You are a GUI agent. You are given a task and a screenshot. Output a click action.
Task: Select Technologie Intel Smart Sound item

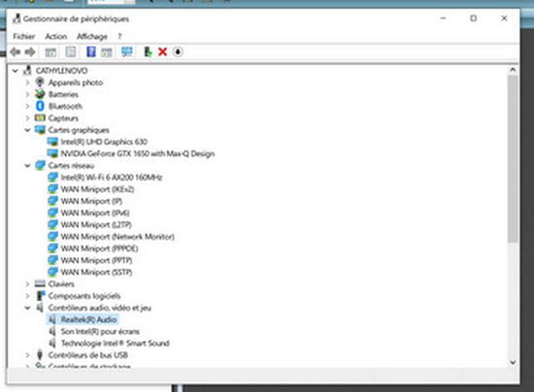click(x=116, y=343)
